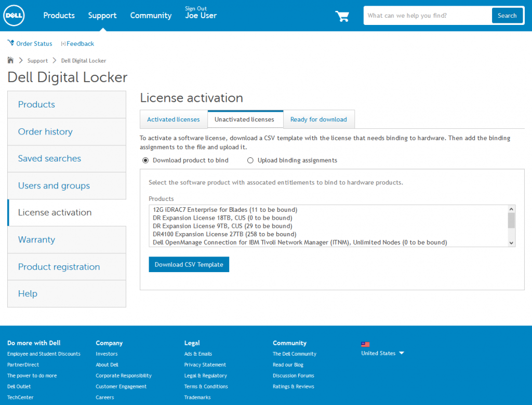Click the United States flag icon
Viewport: 532px width, 405px height.
point(365,344)
